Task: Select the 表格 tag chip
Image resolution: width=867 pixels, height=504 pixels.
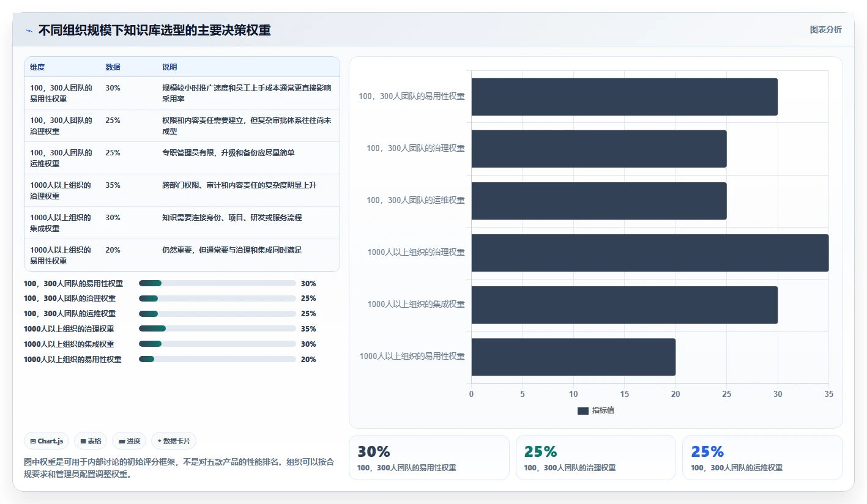Action: click(91, 441)
